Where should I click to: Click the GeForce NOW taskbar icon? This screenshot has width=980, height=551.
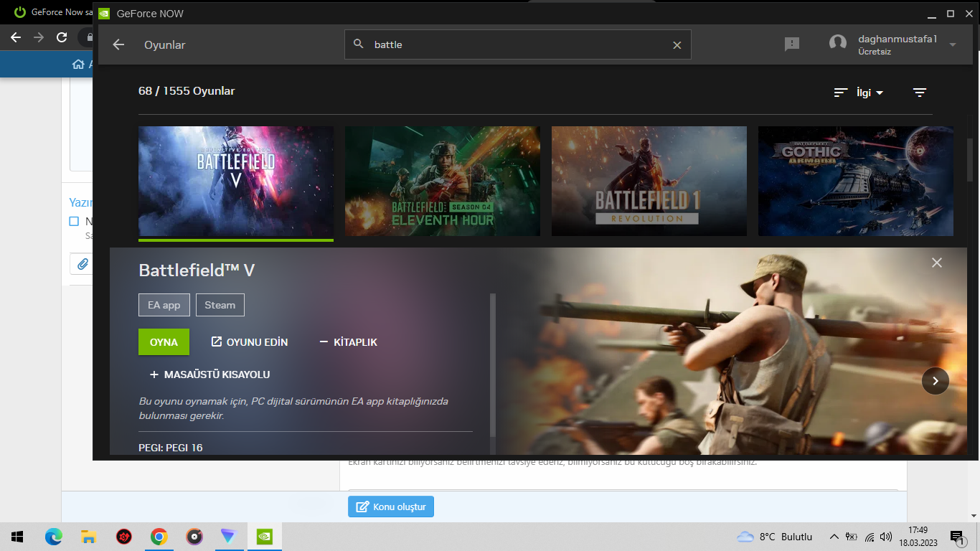pyautogui.click(x=265, y=536)
